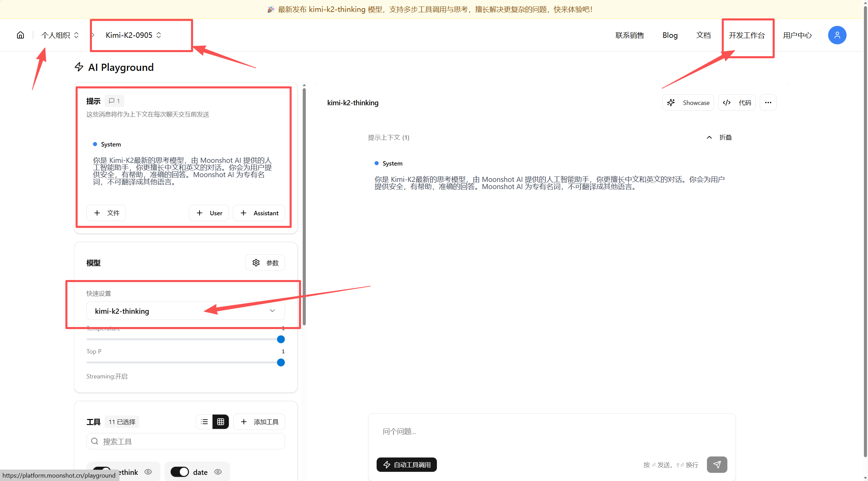
Task: Toggle the date tool switch
Action: click(180, 471)
